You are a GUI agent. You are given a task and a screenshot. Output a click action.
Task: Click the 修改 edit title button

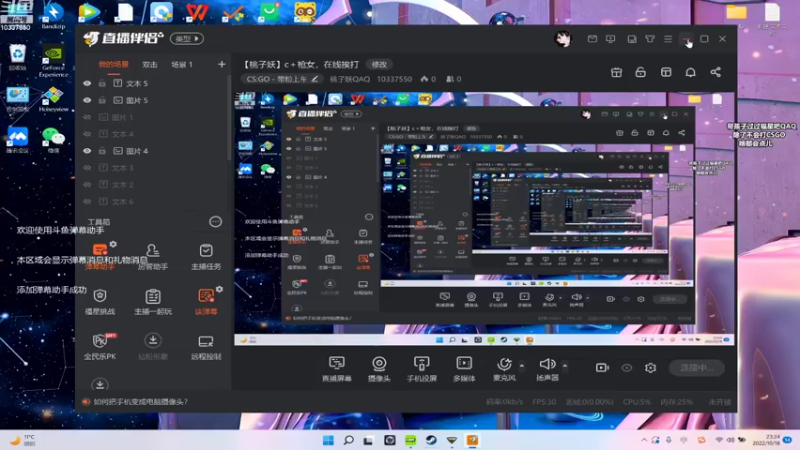[x=379, y=64]
